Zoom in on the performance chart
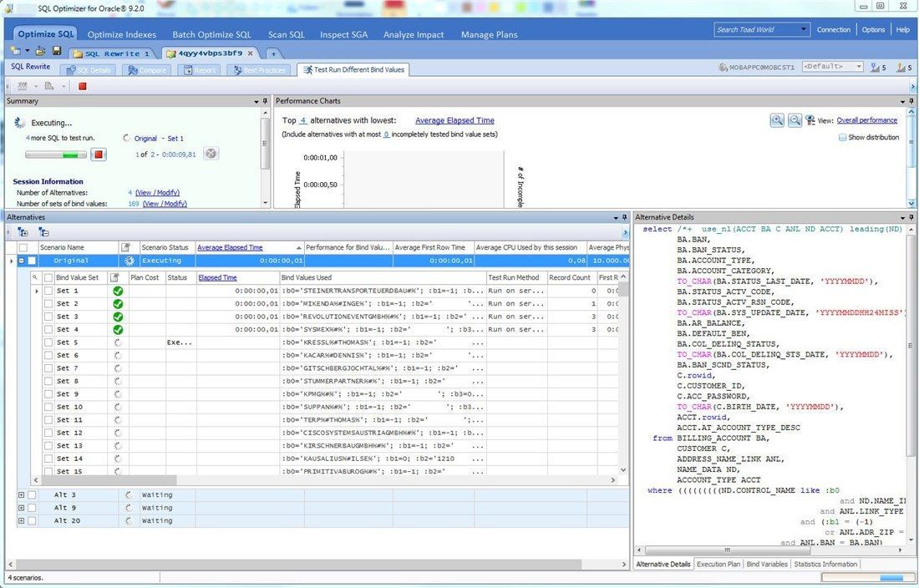The image size is (919, 588). tap(777, 120)
